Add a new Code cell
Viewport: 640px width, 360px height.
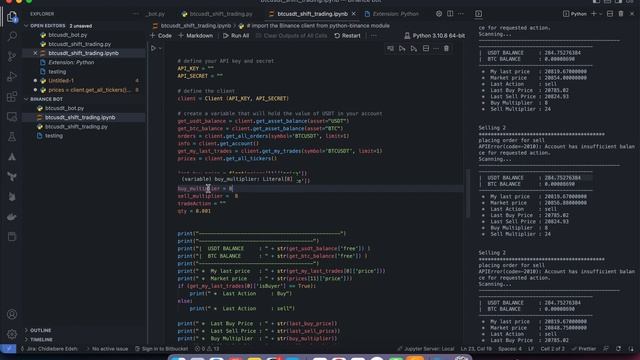(160, 36)
